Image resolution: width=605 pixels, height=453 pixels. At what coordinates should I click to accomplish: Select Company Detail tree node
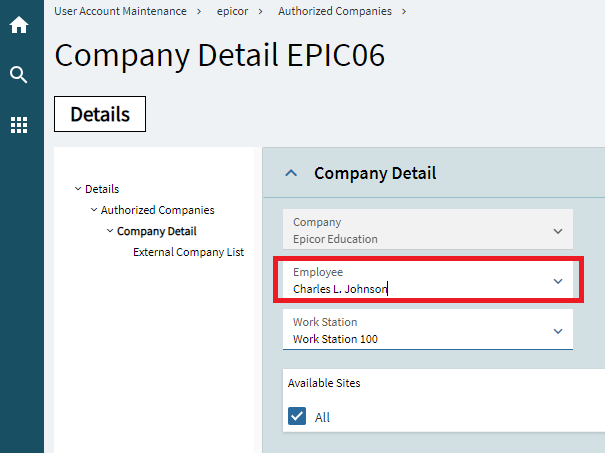[156, 231]
